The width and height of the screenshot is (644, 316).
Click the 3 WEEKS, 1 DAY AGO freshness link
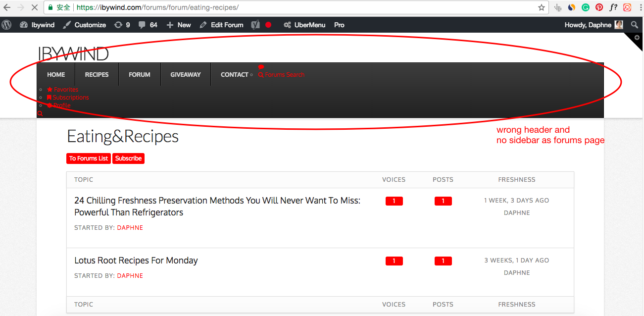517,261
